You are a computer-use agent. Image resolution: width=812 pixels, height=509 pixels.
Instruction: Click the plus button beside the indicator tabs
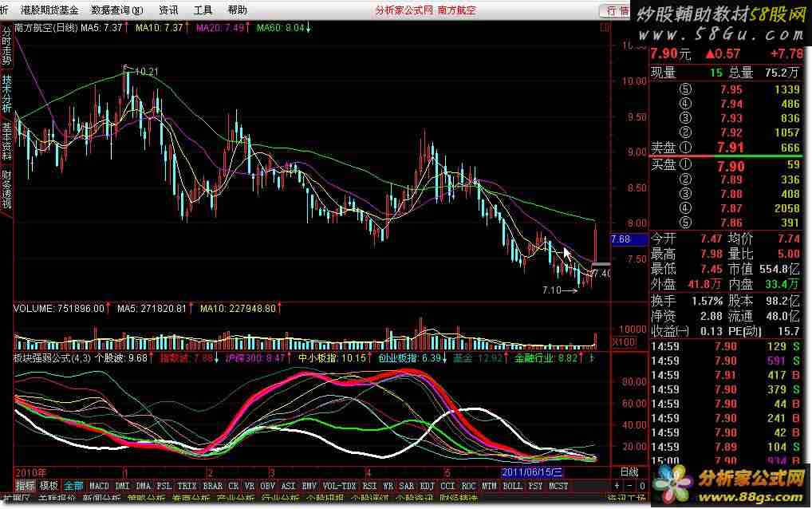pyautogui.click(x=617, y=486)
